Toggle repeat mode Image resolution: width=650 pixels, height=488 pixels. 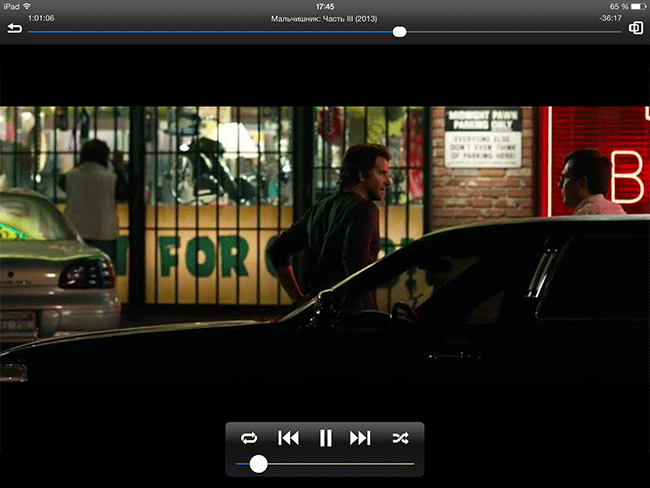(249, 438)
